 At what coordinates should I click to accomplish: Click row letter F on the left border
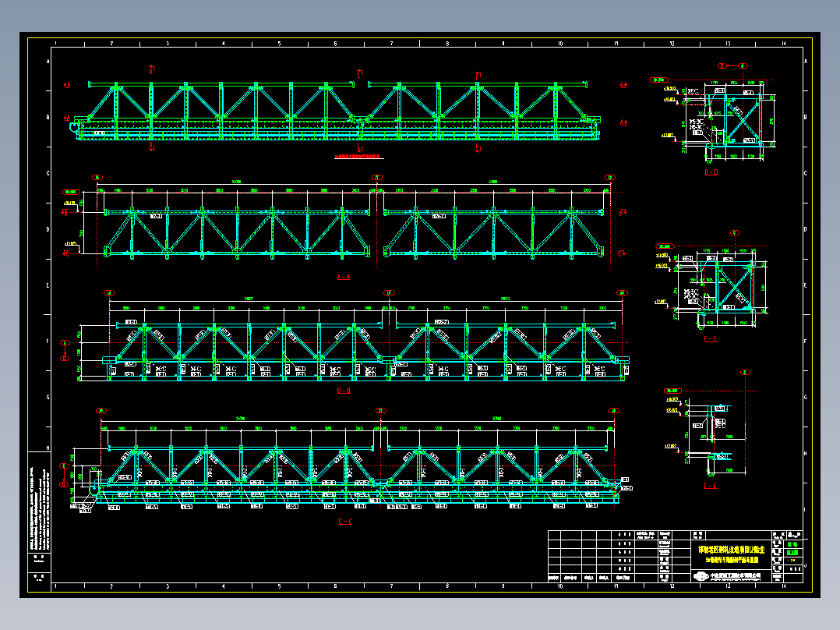click(x=48, y=341)
